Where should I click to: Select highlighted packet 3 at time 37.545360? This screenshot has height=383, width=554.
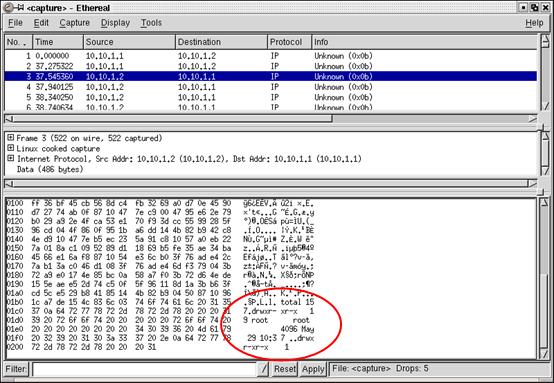coord(271,76)
